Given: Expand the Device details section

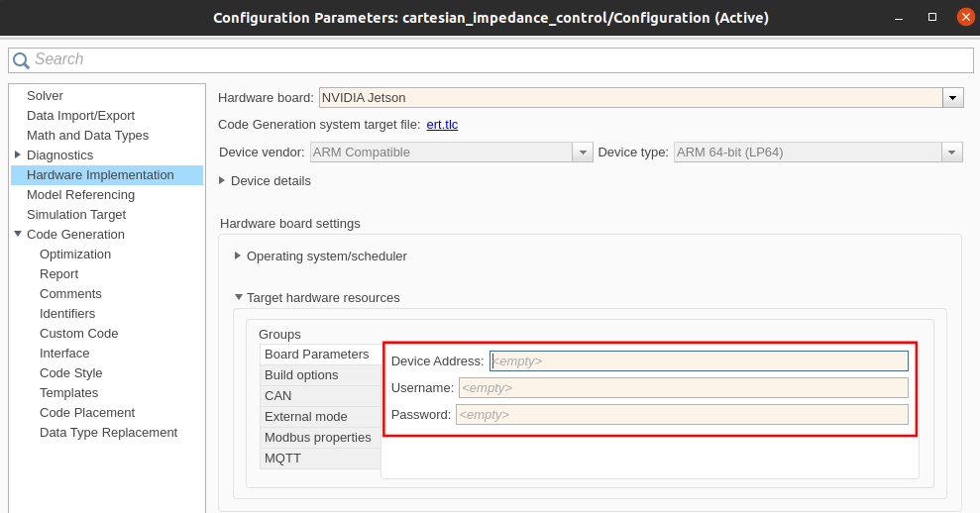Looking at the screenshot, I should (x=222, y=180).
